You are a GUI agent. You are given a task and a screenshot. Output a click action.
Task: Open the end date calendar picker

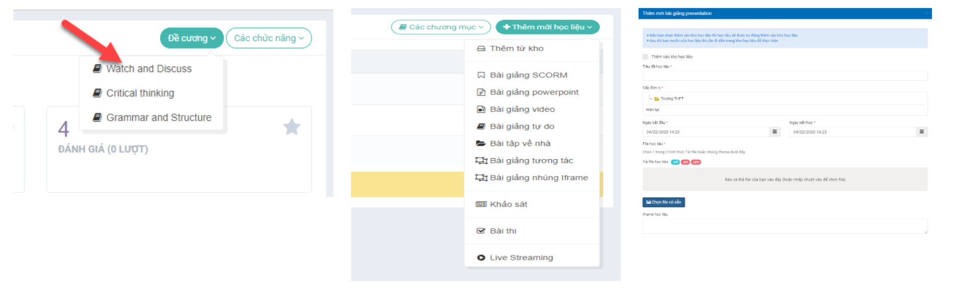click(x=921, y=132)
